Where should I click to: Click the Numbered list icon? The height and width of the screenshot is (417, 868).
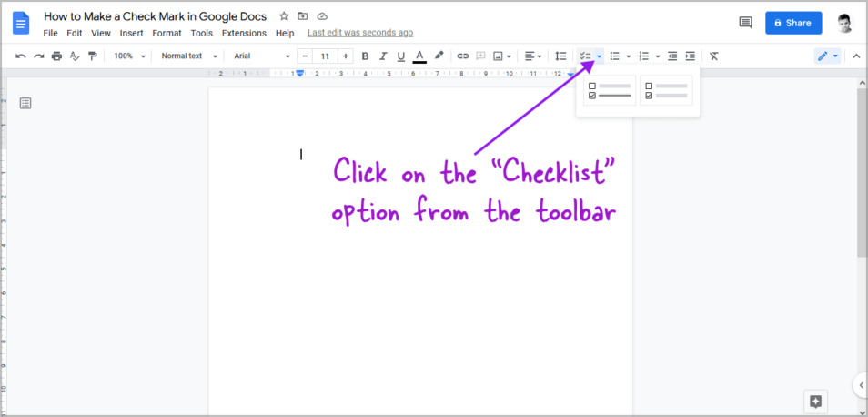[644, 56]
